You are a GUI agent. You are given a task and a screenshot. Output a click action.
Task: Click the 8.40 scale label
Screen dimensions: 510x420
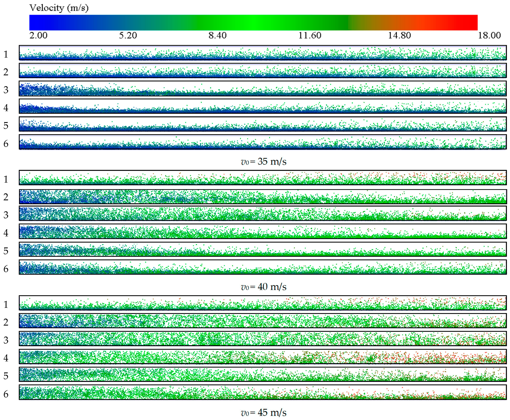tap(217, 36)
